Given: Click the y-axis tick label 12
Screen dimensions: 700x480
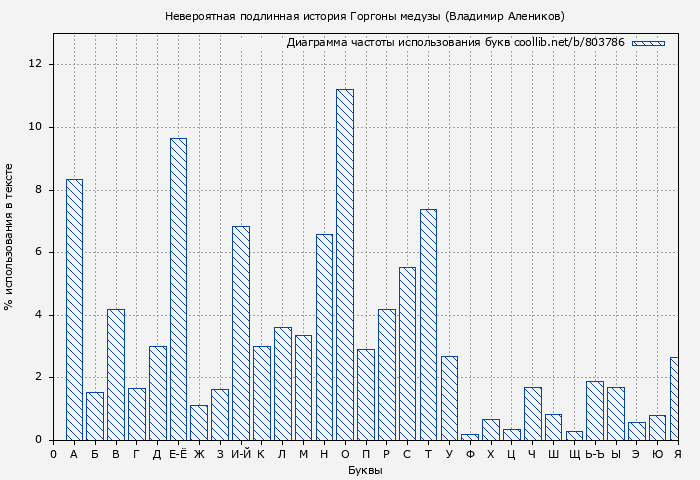Looking at the screenshot, I should click(x=36, y=64).
